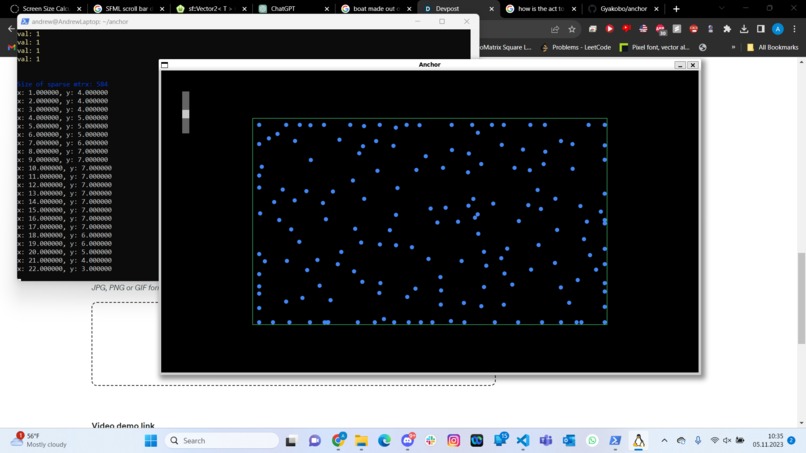Open Discord from the taskbar
This screenshot has height=453, width=806.
(408, 440)
